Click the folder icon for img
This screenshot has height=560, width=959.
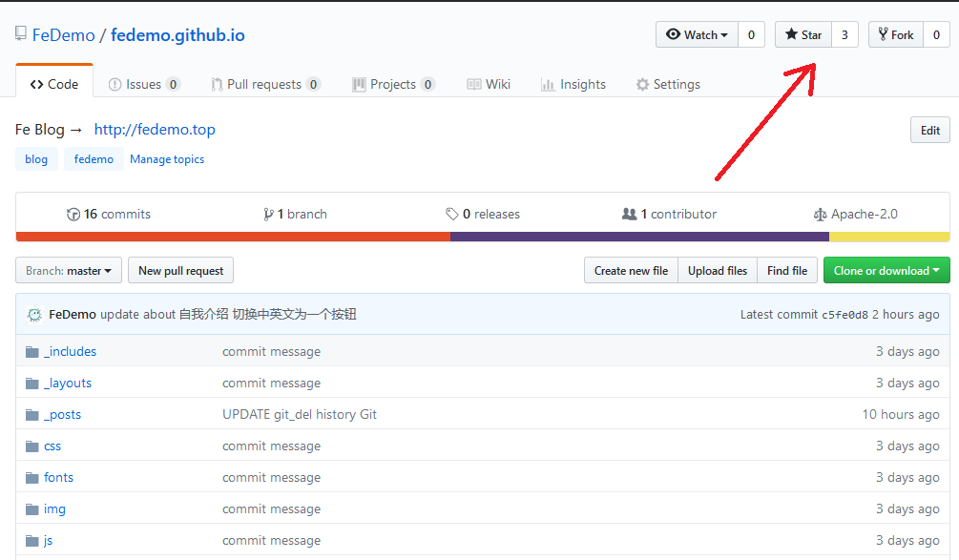pos(32,509)
